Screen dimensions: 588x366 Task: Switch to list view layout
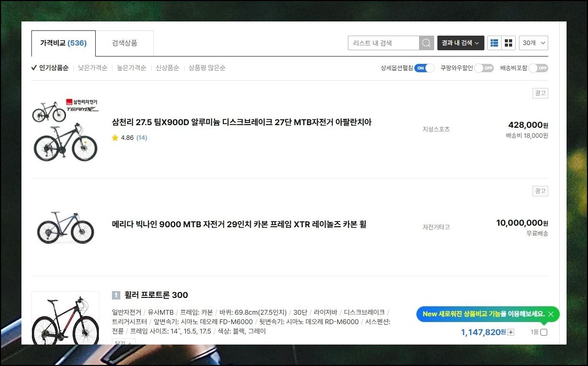(494, 43)
